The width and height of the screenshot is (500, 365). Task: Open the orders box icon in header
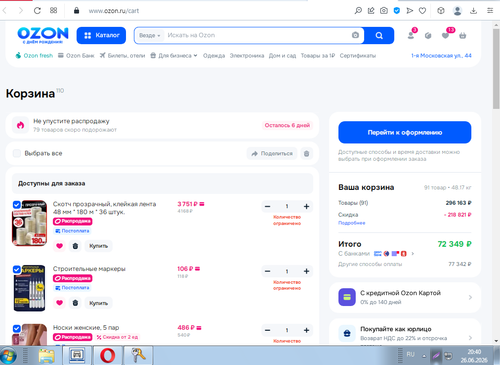pos(428,35)
